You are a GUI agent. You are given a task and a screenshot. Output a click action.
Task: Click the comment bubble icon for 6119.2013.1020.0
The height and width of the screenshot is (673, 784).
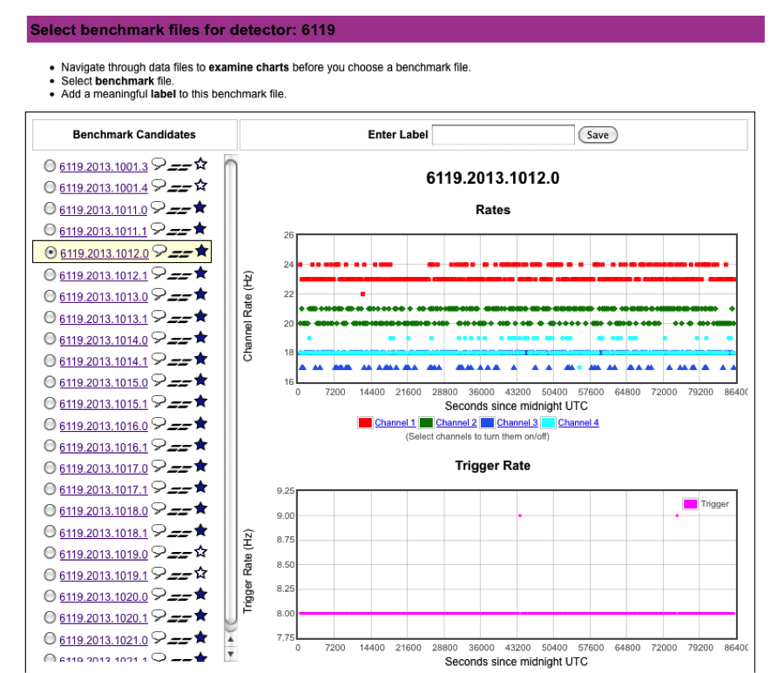158,596
